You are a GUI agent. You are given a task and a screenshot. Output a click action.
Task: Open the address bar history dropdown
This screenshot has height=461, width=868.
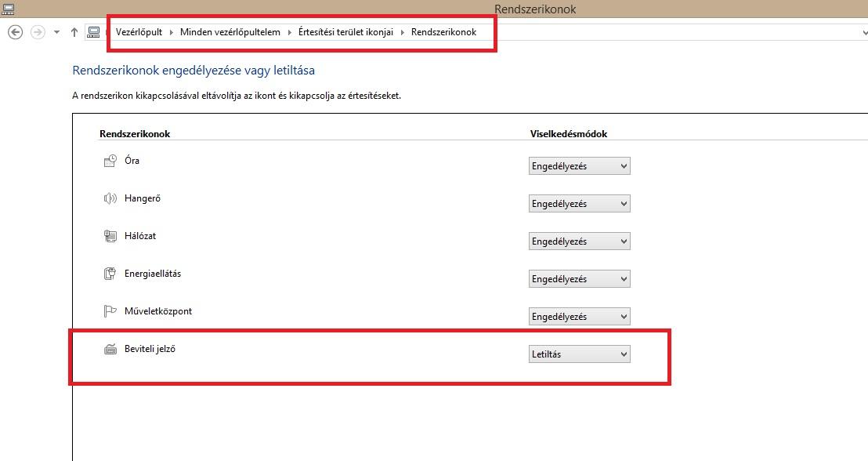863,33
